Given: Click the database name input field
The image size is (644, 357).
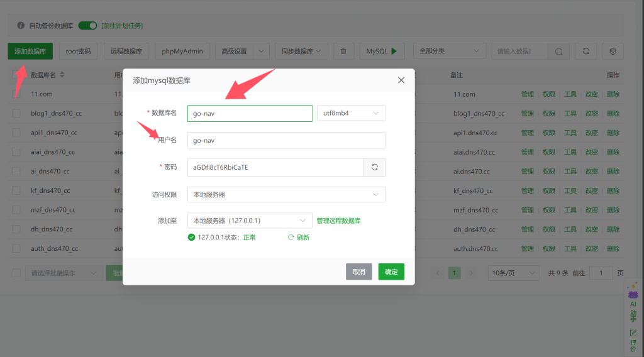Looking at the screenshot, I should tap(250, 113).
